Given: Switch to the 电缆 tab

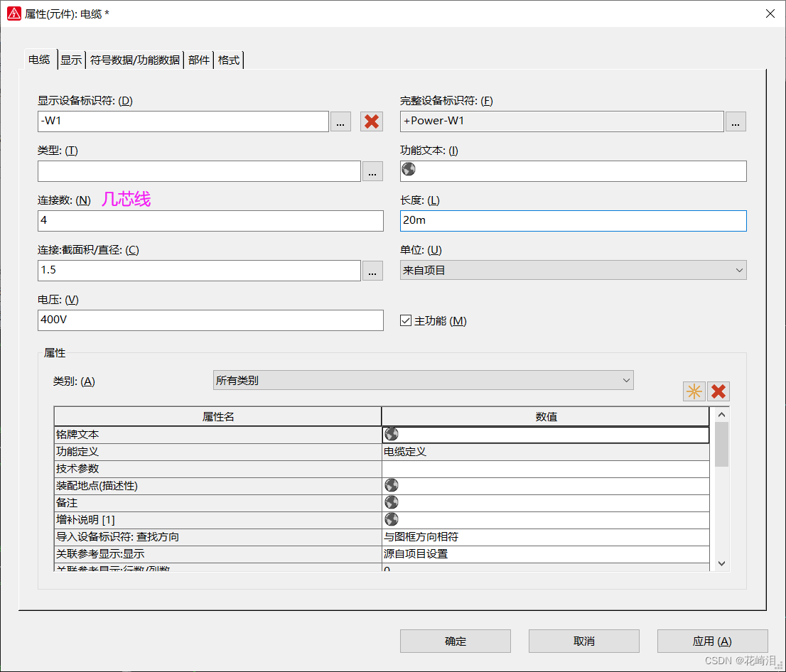Looking at the screenshot, I should click(x=39, y=60).
